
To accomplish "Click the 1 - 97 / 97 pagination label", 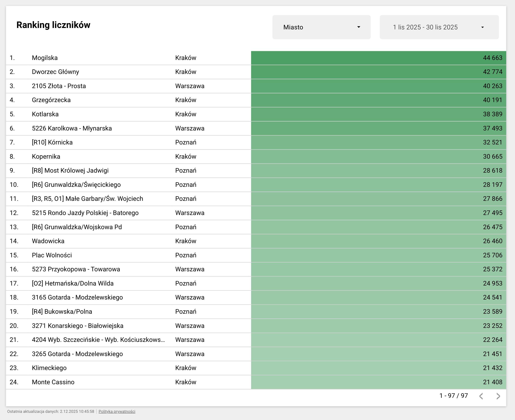I will (453, 396).
